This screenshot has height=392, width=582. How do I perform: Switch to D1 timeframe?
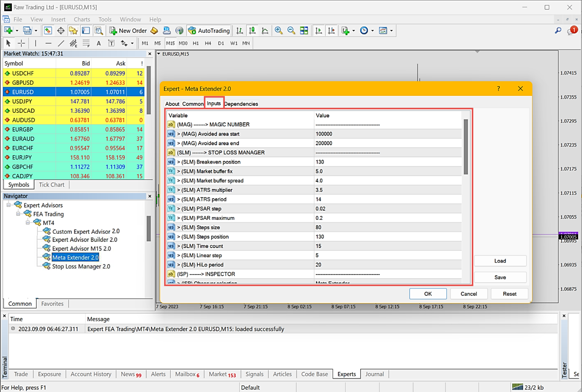click(221, 43)
